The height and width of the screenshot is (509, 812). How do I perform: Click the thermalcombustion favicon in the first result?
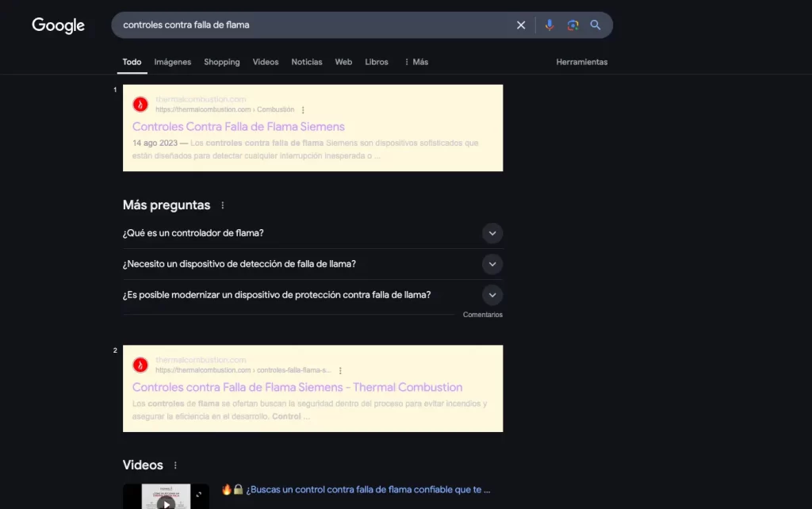(140, 104)
